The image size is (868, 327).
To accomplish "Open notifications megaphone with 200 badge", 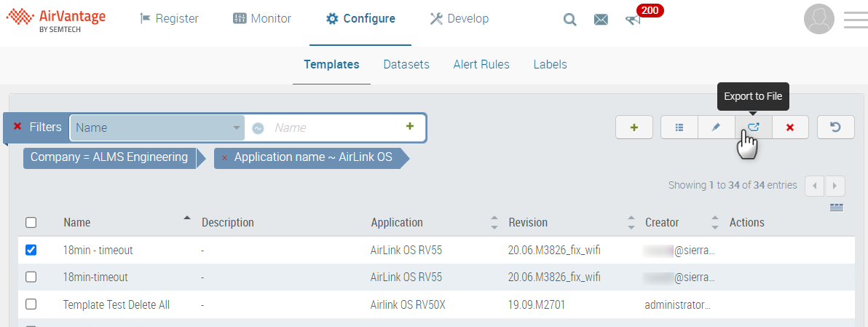I will coord(633,20).
